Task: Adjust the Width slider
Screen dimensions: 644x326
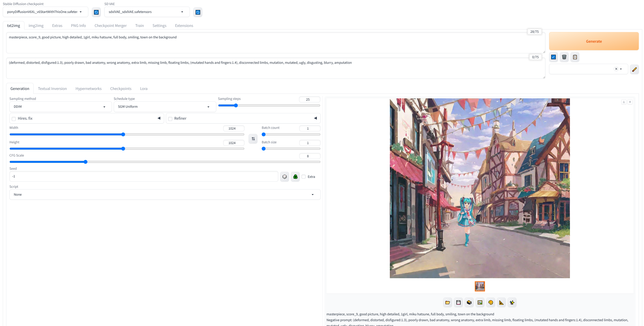Action: [x=127, y=134]
